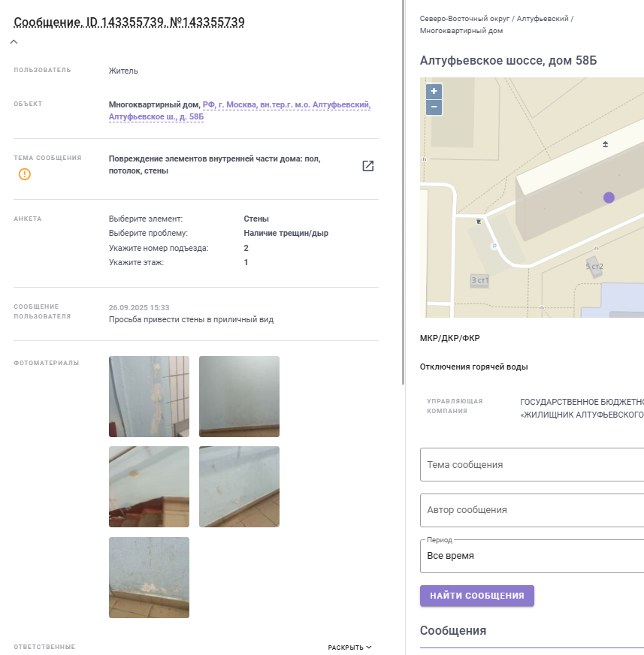This screenshot has height=655, width=644.
Task: Click the parking icon on map
Action: [494, 246]
